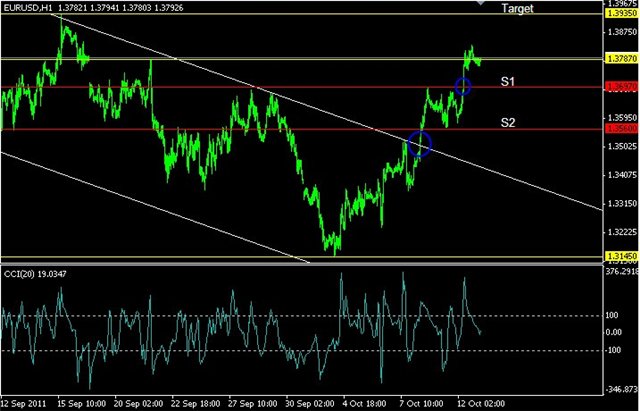The width and height of the screenshot is (640, 411).
Task: Click the 12 Oct 02:00 time label
Action: [482, 402]
